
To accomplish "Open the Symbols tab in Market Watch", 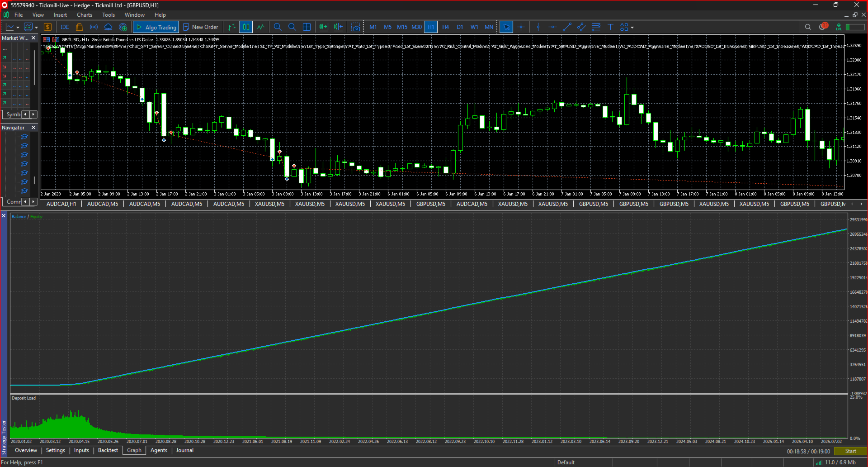I will [x=13, y=114].
